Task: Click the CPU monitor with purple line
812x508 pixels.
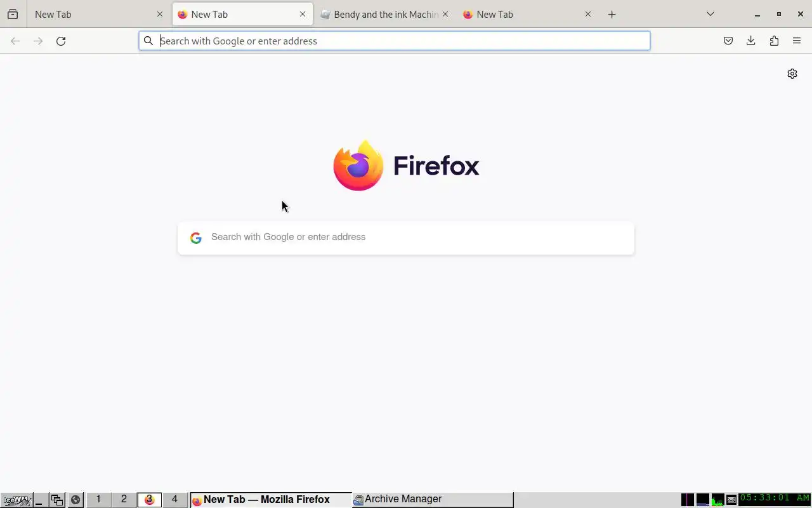Action: click(x=688, y=500)
